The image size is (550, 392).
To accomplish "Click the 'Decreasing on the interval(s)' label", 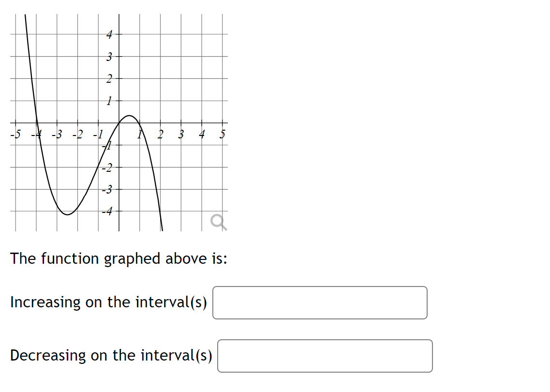I will point(111,356).
